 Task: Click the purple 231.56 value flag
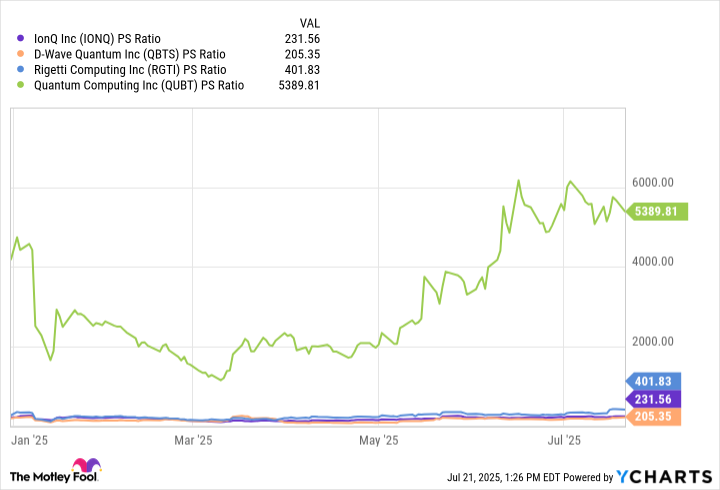click(655, 397)
